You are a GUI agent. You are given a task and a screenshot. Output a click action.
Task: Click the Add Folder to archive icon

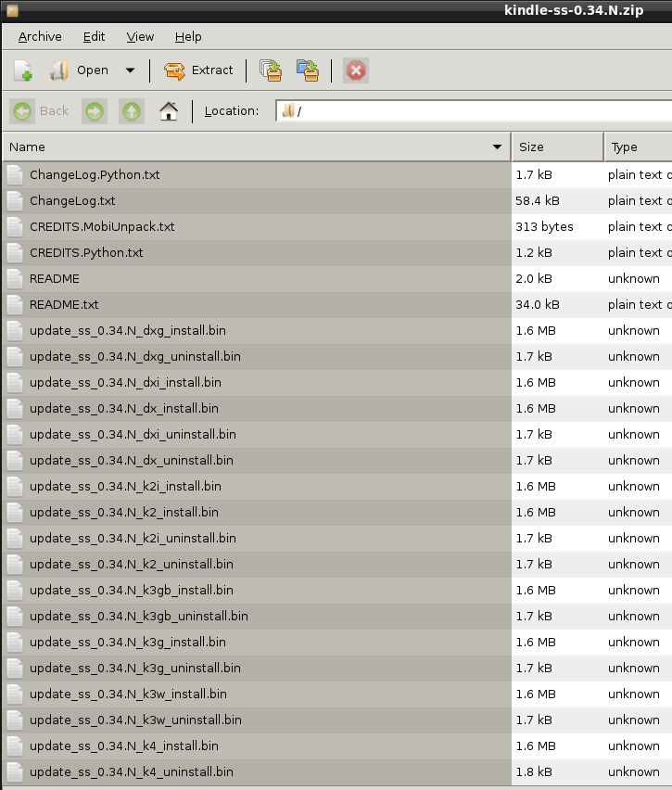click(x=308, y=70)
